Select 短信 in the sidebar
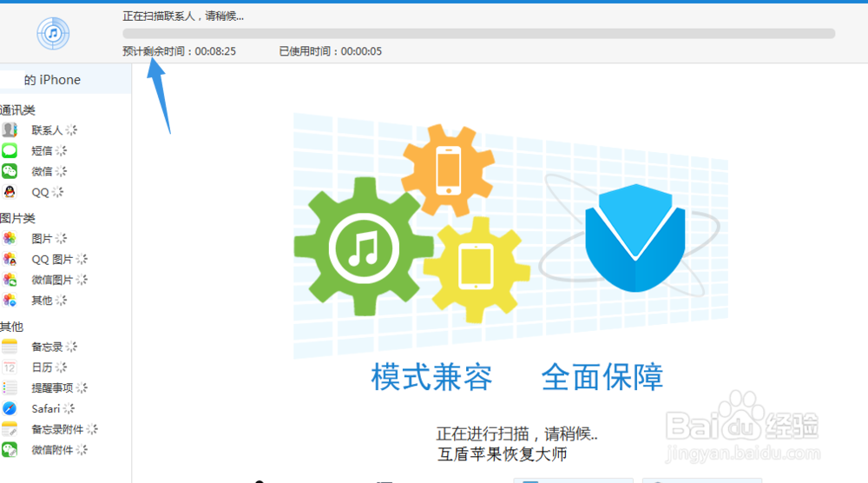 tap(42, 150)
